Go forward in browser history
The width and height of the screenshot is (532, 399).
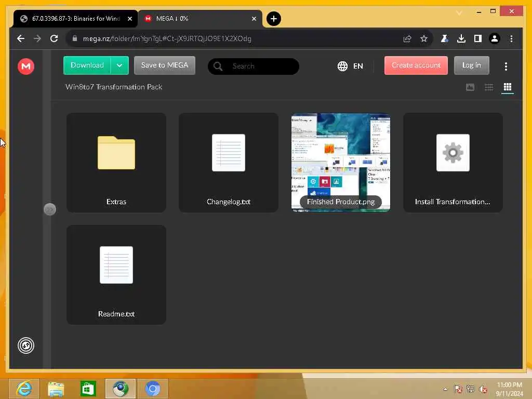click(x=37, y=38)
